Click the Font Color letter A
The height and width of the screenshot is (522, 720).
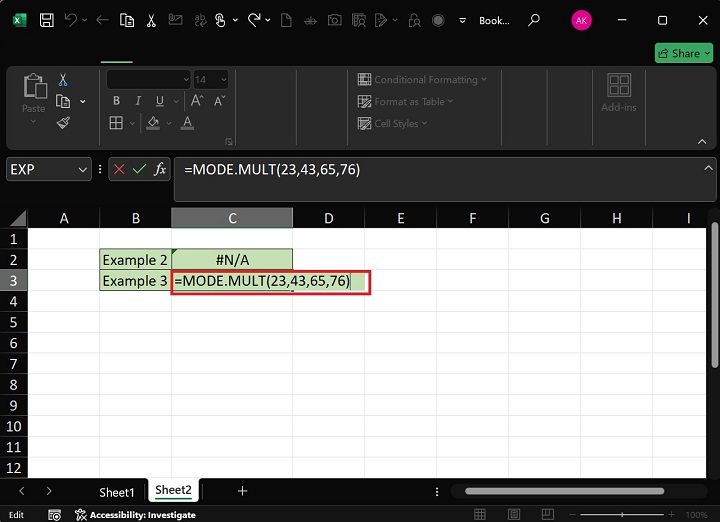[x=187, y=123]
